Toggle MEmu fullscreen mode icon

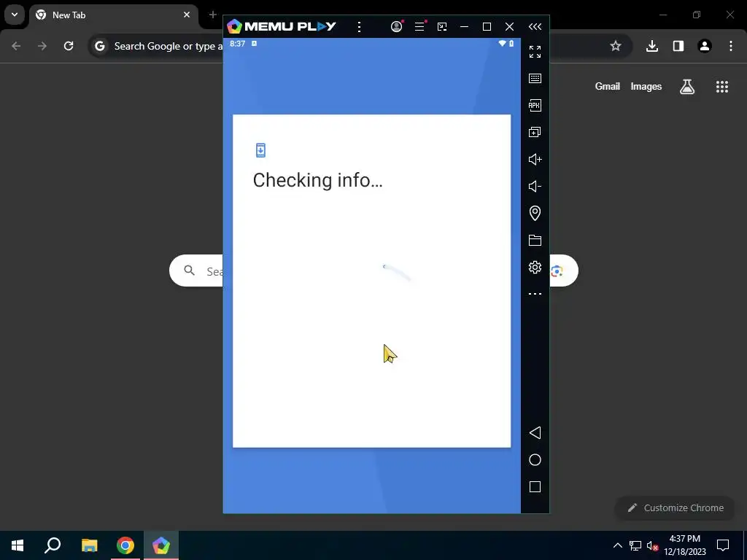coord(535,52)
